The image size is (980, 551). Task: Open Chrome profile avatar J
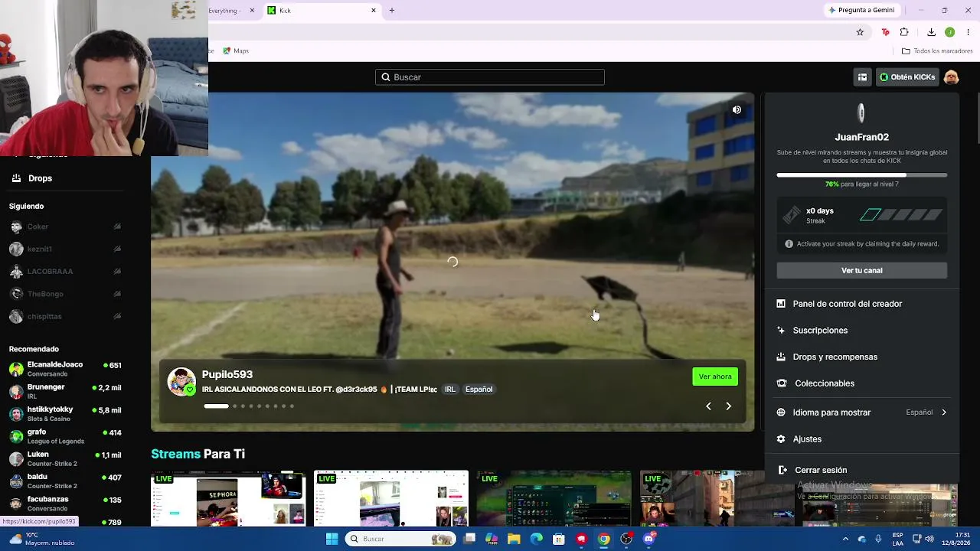pos(949,32)
